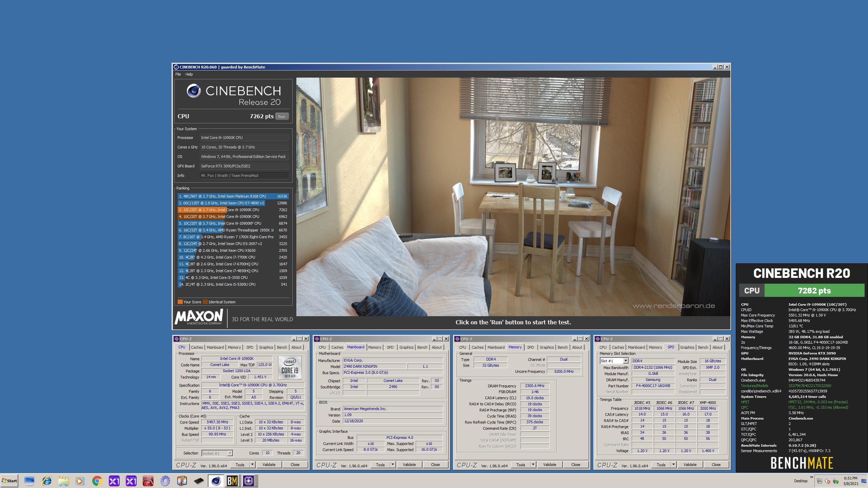Image resolution: width=868 pixels, height=488 pixels.
Task: Switch to Bench tab in Memory CPU-Z window
Action: tap(563, 347)
